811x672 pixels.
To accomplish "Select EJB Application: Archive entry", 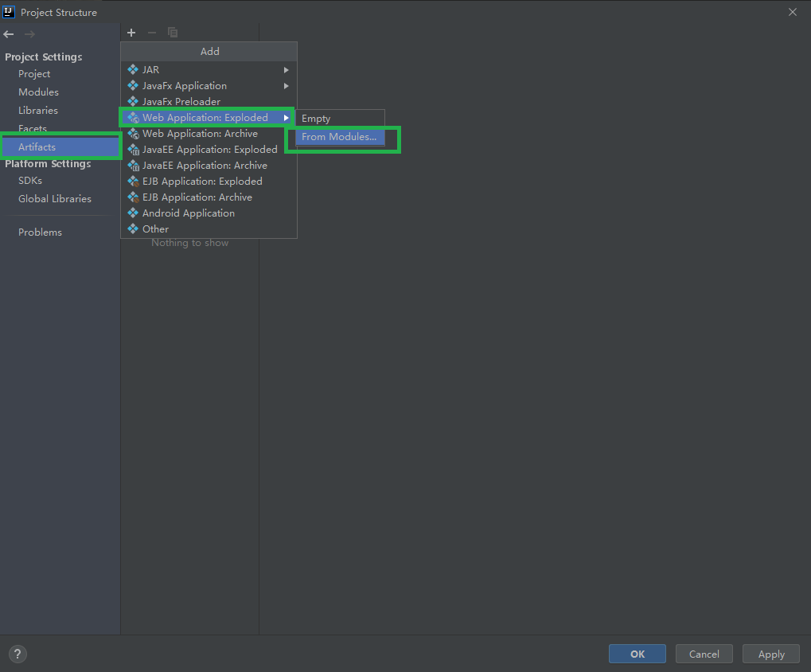I will click(x=209, y=197).
